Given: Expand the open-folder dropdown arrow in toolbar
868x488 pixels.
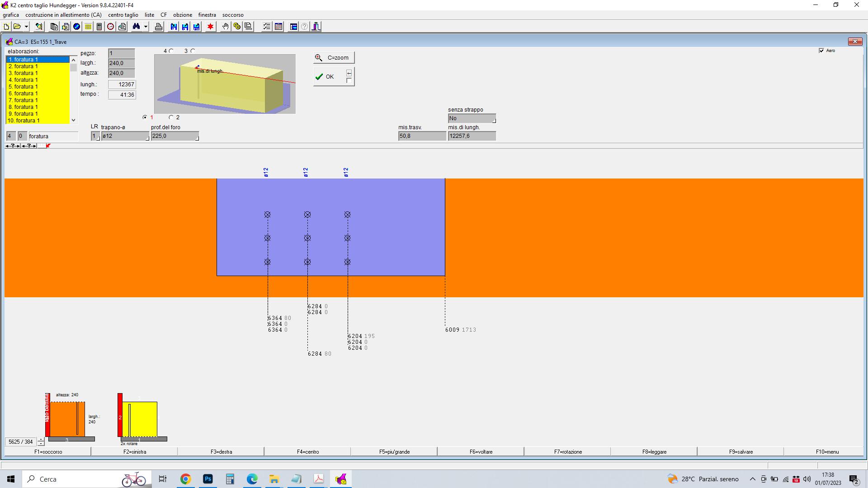Looking at the screenshot, I should click(26, 27).
